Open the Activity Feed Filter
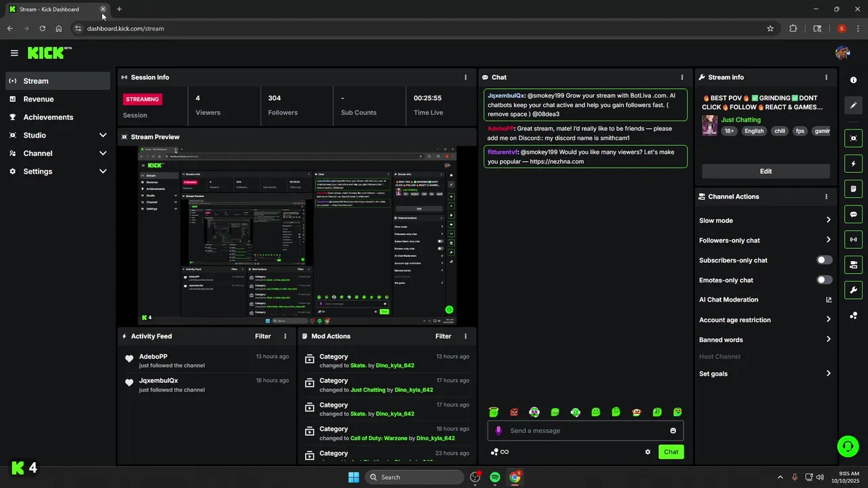Viewport: 868px width, 488px height. click(x=263, y=336)
